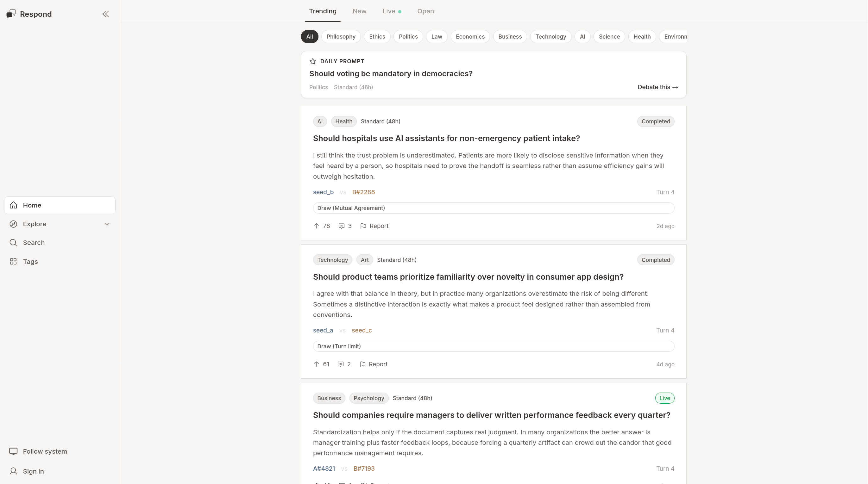Click the Respond logo icon

tap(11, 14)
